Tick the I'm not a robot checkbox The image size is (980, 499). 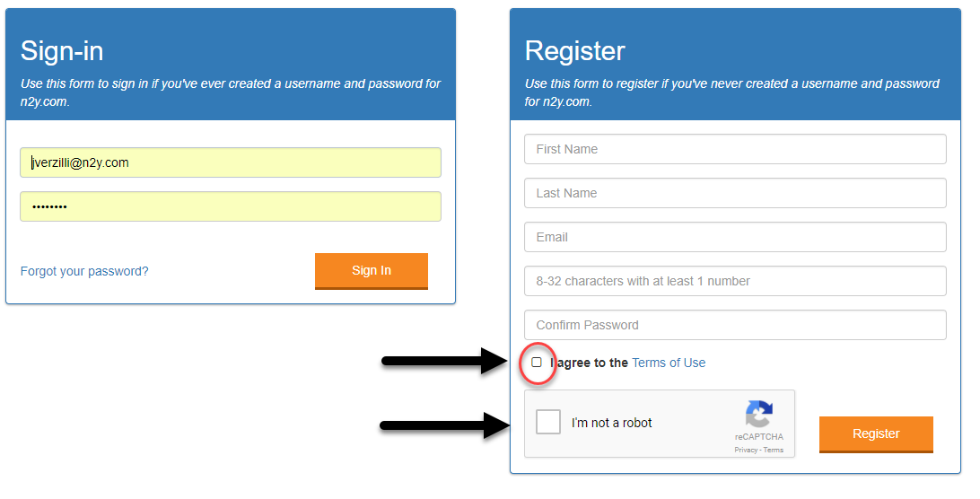pos(548,422)
